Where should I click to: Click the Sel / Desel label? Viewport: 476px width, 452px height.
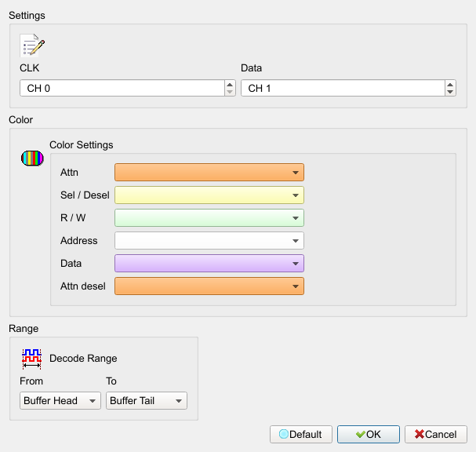85,195
